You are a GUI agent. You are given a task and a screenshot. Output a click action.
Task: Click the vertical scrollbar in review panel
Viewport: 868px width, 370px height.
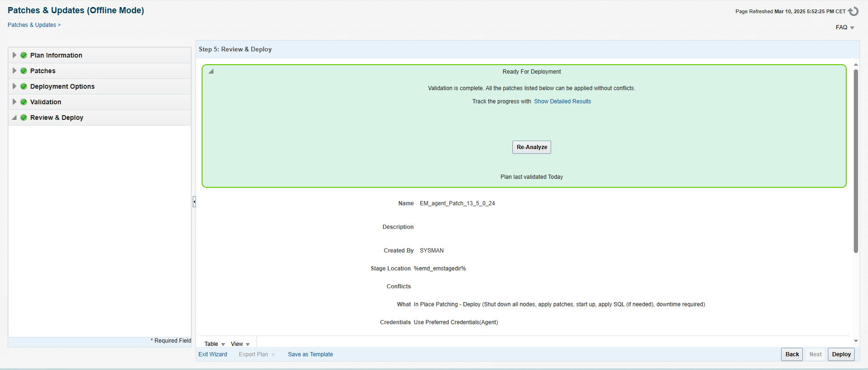[x=856, y=160]
